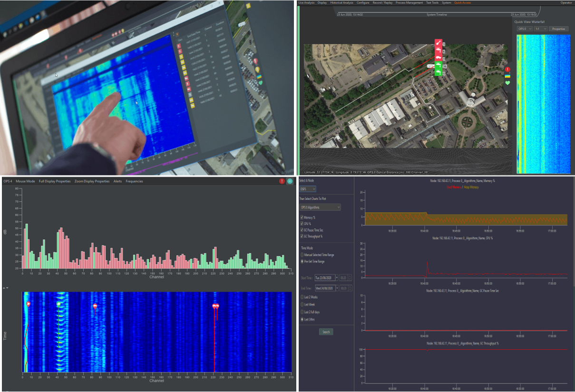Click the GC Throughput % chart title

pos(464,343)
